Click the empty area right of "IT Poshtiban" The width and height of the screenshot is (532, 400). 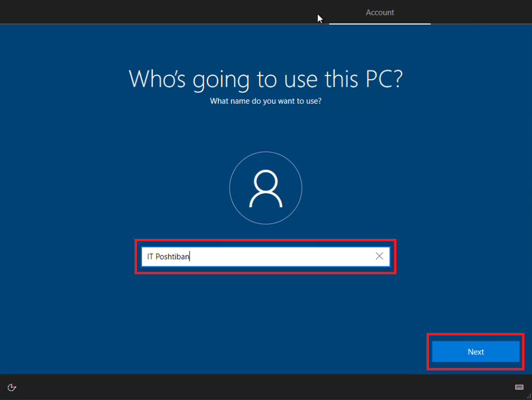(280, 256)
